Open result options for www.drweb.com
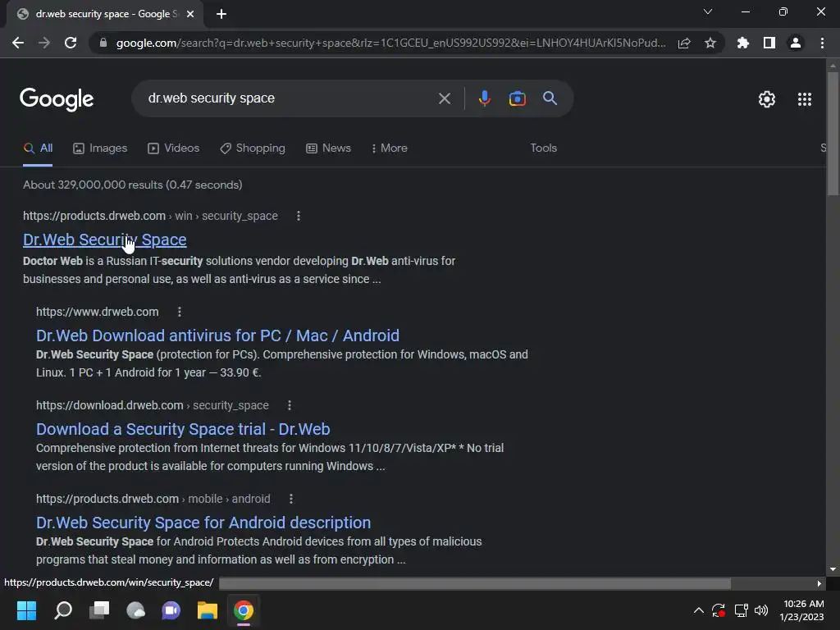 click(x=180, y=312)
